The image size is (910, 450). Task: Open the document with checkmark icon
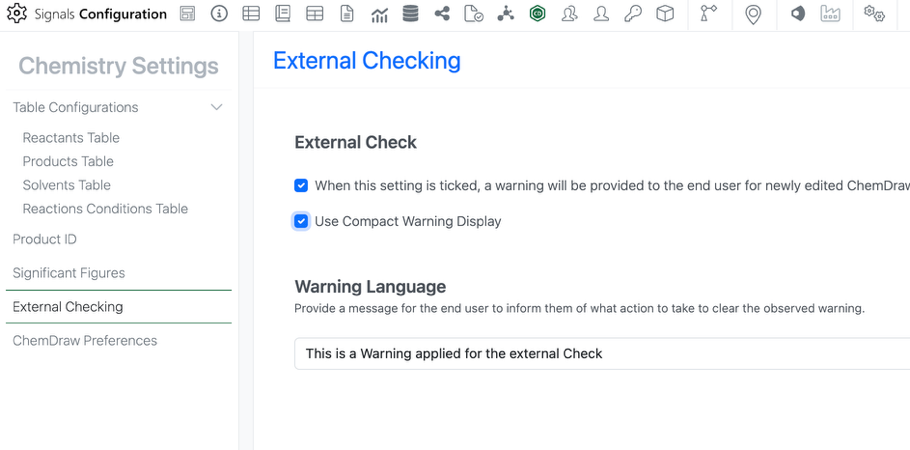(474, 14)
